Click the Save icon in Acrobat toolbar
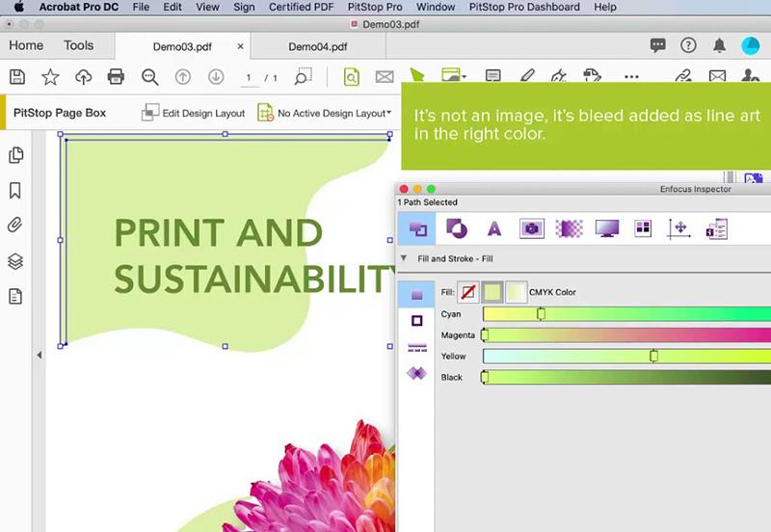 click(x=16, y=77)
